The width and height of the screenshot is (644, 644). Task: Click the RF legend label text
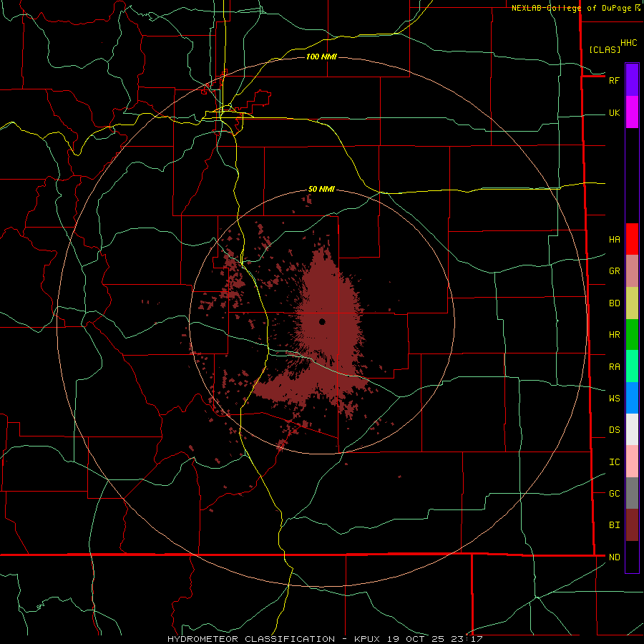(x=614, y=80)
